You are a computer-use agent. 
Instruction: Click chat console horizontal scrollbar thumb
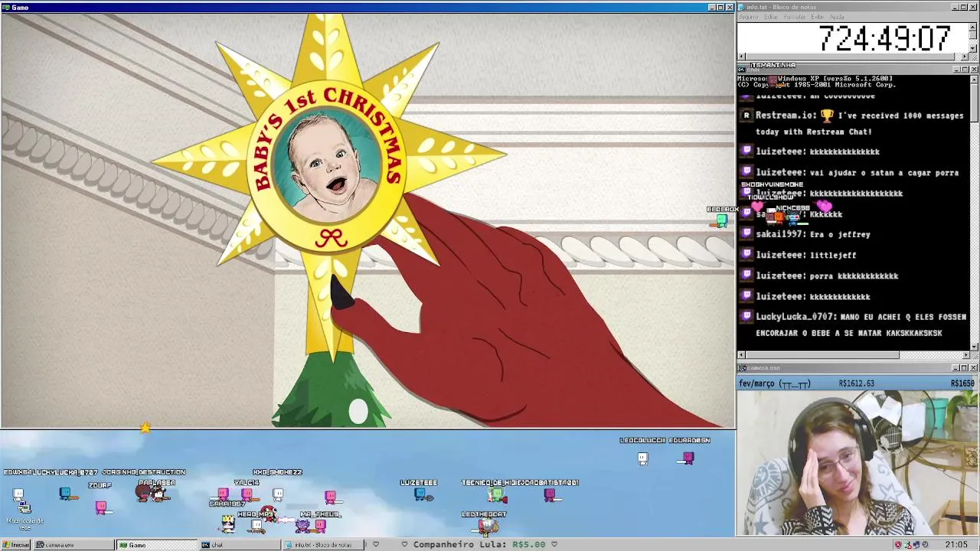click(823, 355)
